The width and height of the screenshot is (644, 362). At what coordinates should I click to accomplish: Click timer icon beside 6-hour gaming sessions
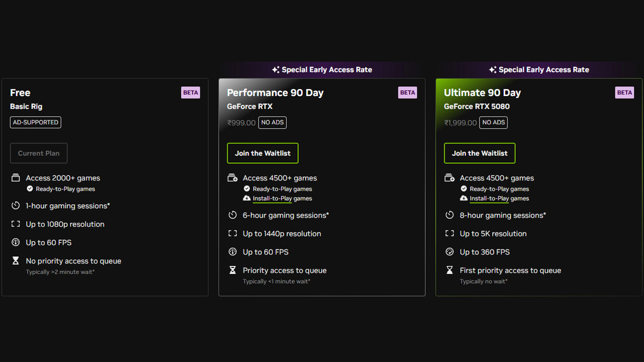coord(232,215)
